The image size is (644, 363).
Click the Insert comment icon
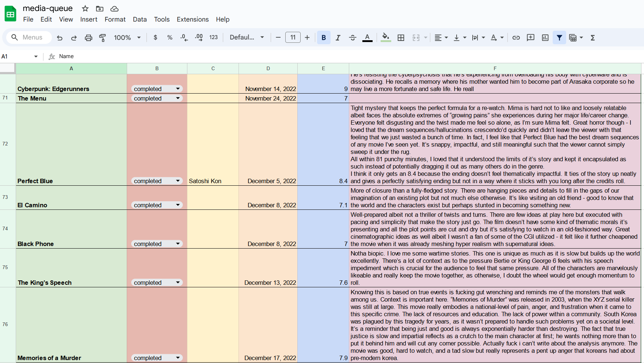tap(530, 37)
